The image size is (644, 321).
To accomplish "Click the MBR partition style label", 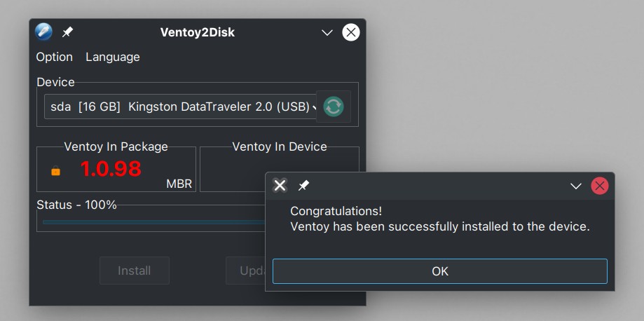I will click(x=179, y=184).
